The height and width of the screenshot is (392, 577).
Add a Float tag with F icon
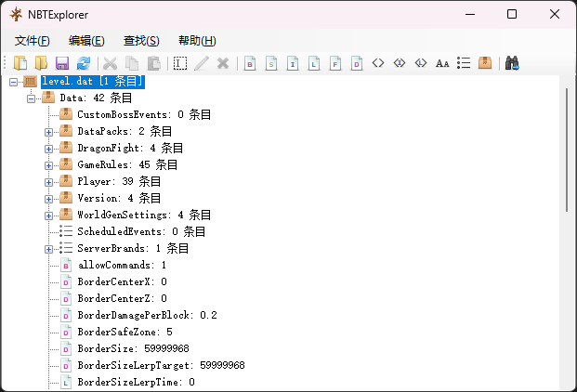point(335,63)
